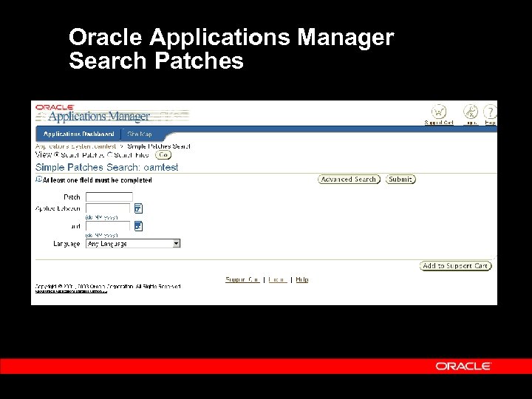Click the Logout footer link
Image resolution: width=532 pixels, height=399 pixels.
278,279
